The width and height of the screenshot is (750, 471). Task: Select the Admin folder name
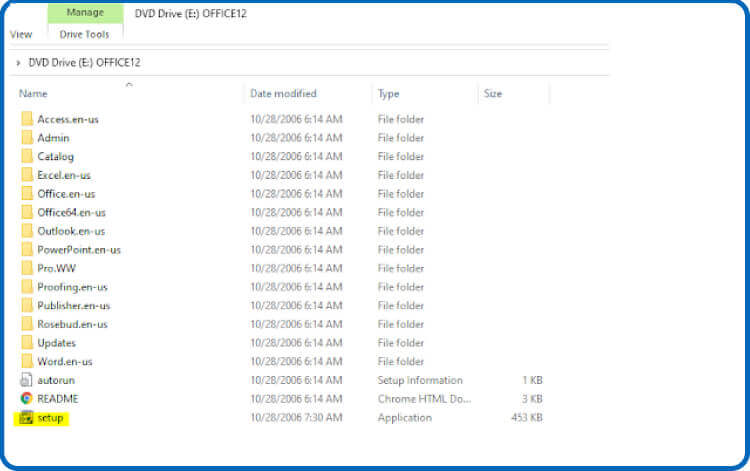(x=53, y=138)
